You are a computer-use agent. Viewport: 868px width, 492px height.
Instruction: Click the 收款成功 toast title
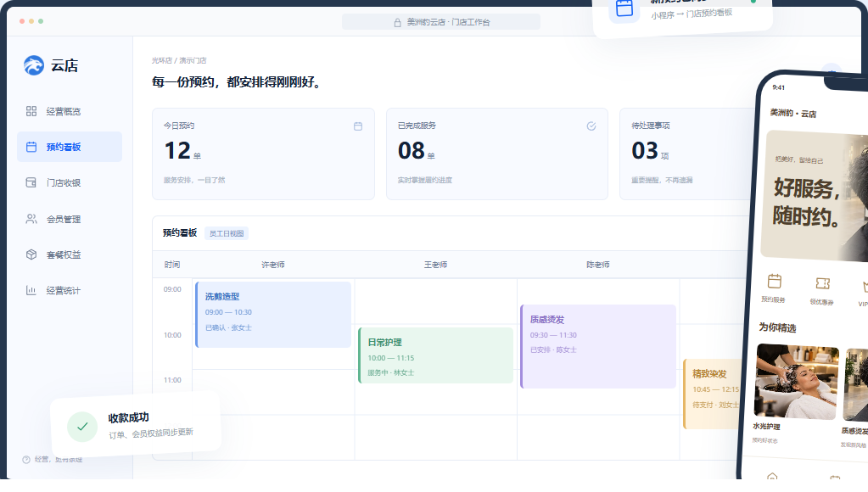tap(128, 418)
